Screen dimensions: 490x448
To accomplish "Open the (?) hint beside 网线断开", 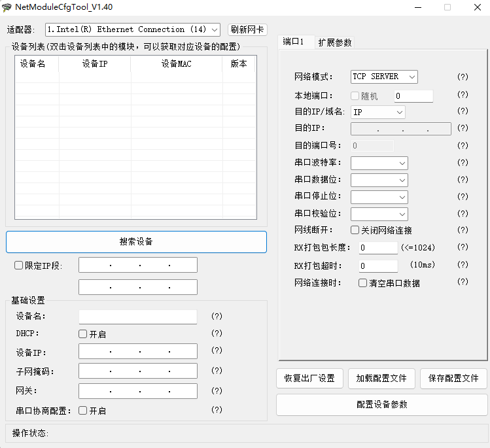I will click(463, 230).
